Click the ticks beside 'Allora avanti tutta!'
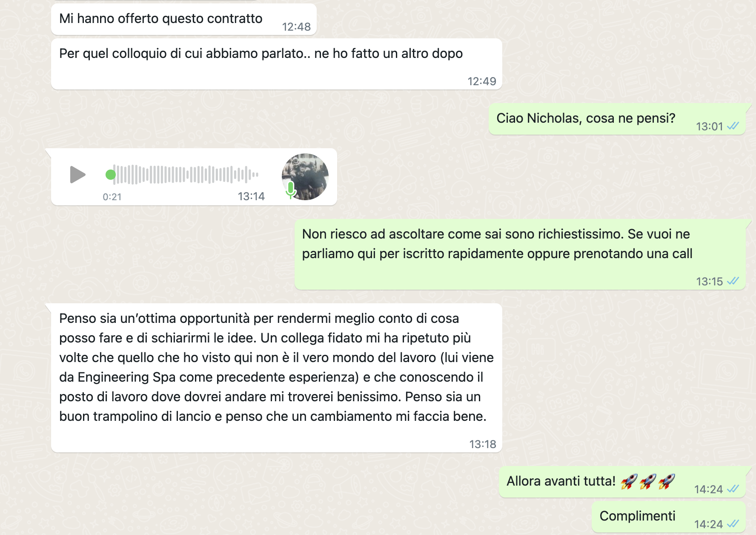This screenshot has width=756, height=535. (733, 489)
